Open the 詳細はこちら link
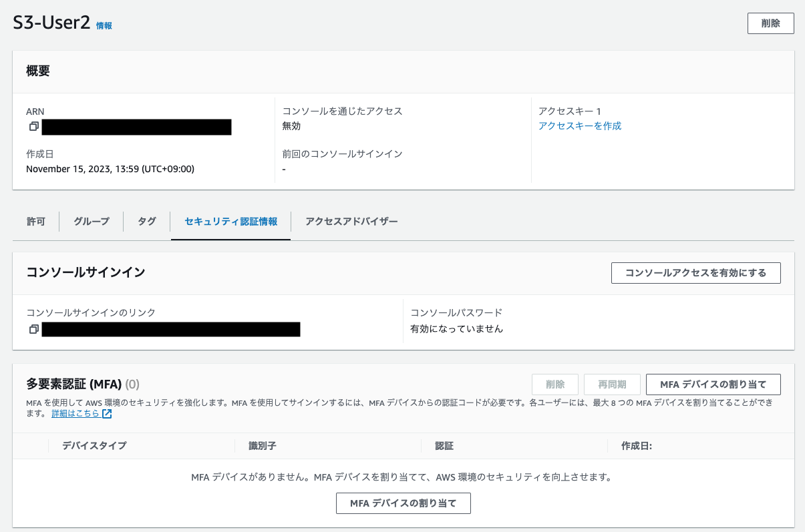The height and width of the screenshot is (532, 805). tap(76, 413)
